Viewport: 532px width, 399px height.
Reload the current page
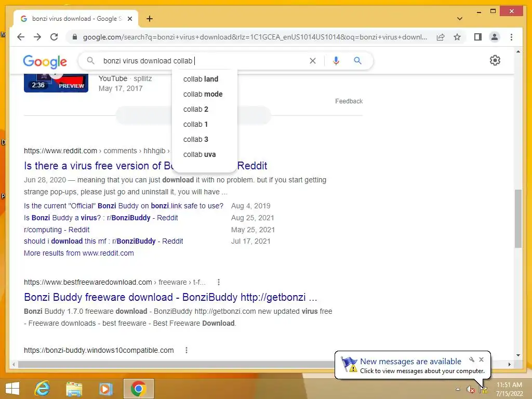54,37
